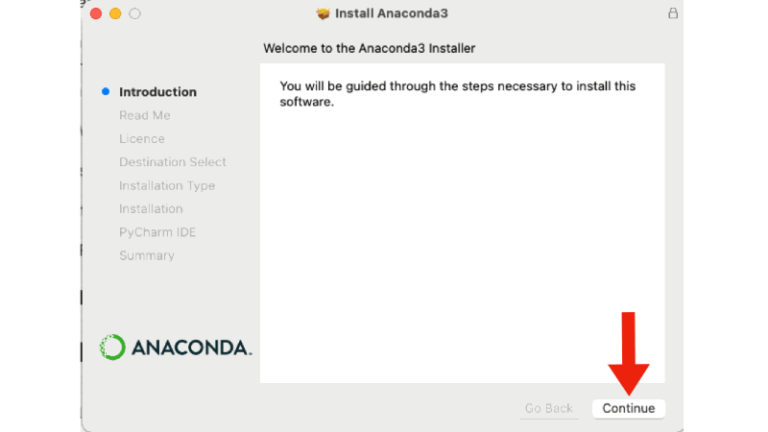768x432 pixels.
Task: Click the blue bullet next to Introduction
Action: pos(105,91)
